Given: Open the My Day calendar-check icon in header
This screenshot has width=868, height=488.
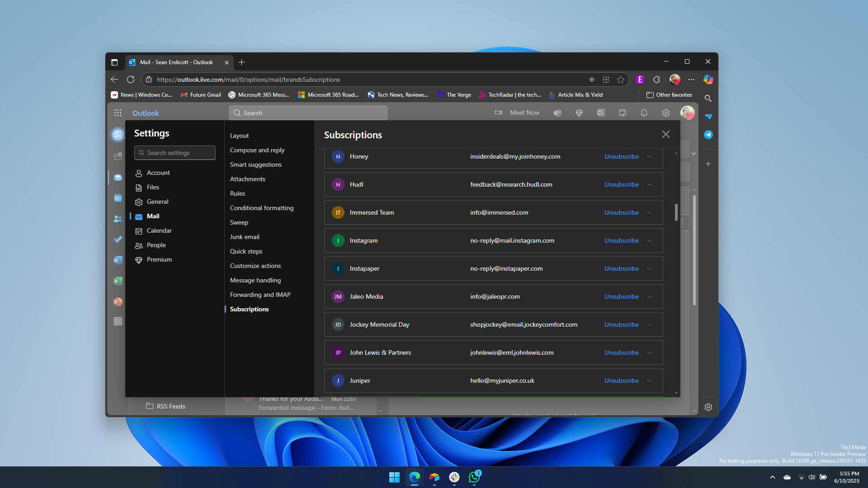Looking at the screenshot, I should [x=623, y=113].
